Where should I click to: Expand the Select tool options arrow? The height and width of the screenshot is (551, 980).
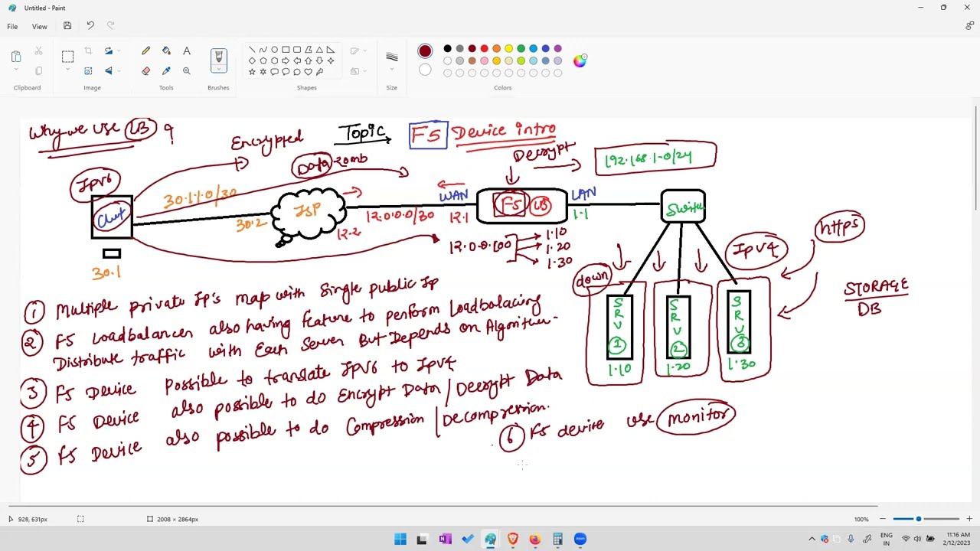[67, 70]
